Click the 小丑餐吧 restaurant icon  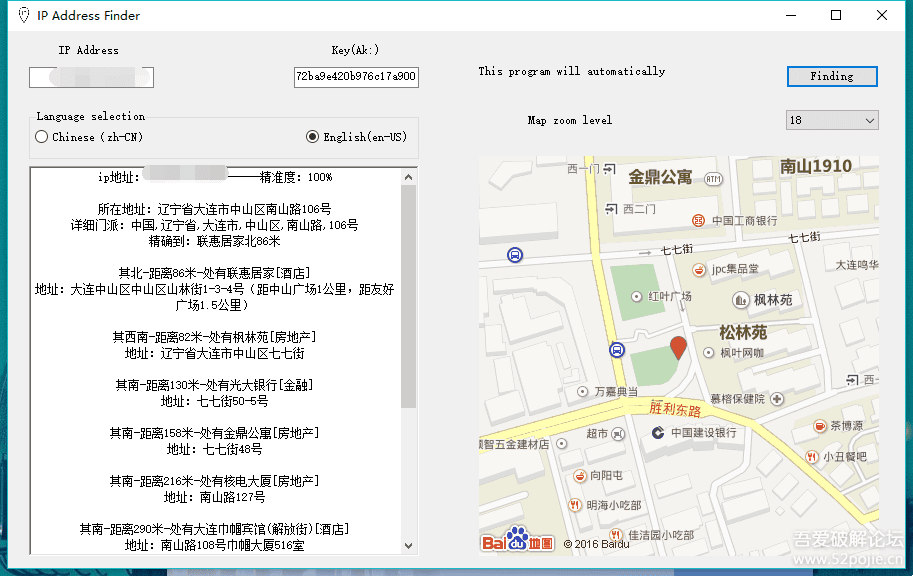[812, 457]
